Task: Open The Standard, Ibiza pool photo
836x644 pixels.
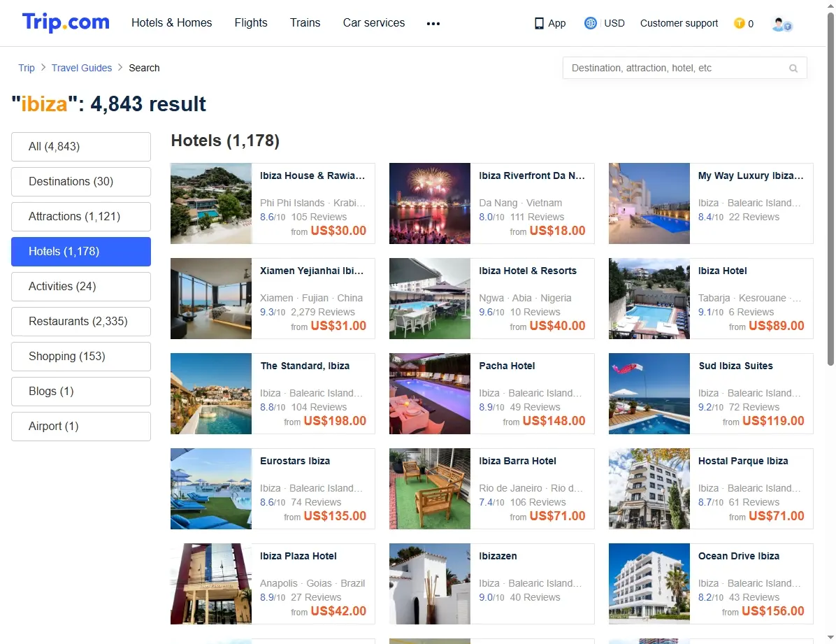Action: [211, 394]
